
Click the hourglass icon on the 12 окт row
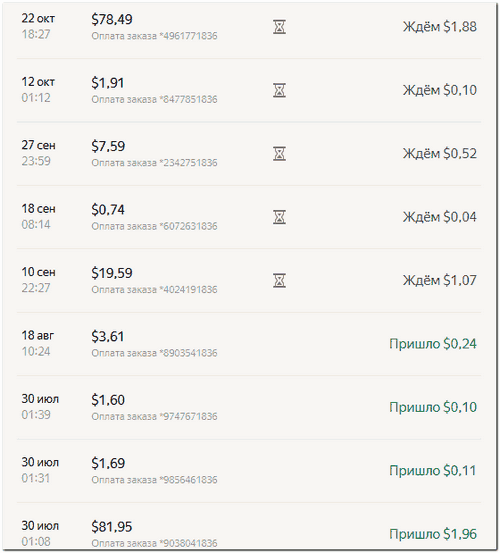pos(279,91)
